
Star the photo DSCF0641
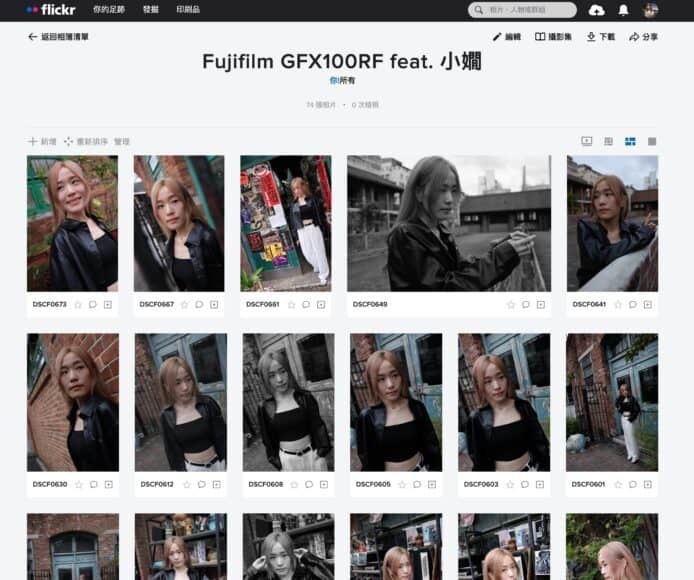point(618,304)
